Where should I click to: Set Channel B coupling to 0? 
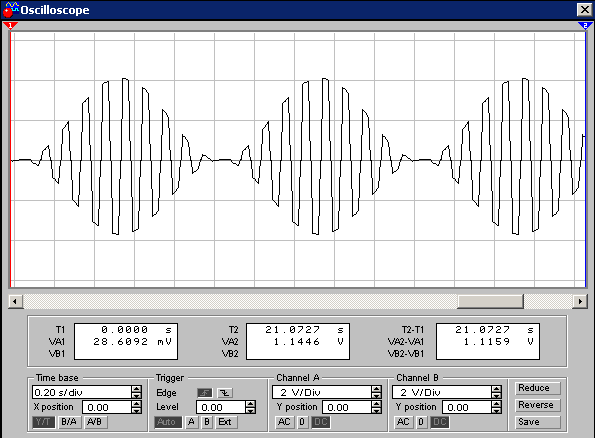(421, 422)
